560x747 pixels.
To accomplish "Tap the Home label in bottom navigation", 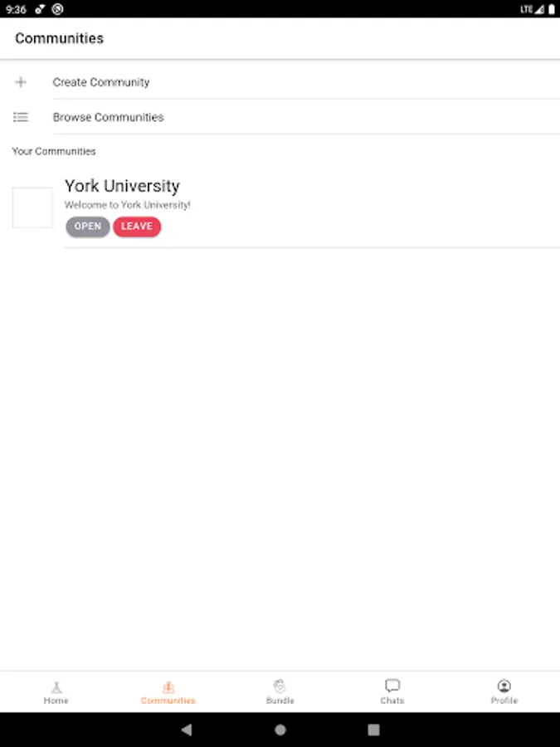I will click(56, 701).
